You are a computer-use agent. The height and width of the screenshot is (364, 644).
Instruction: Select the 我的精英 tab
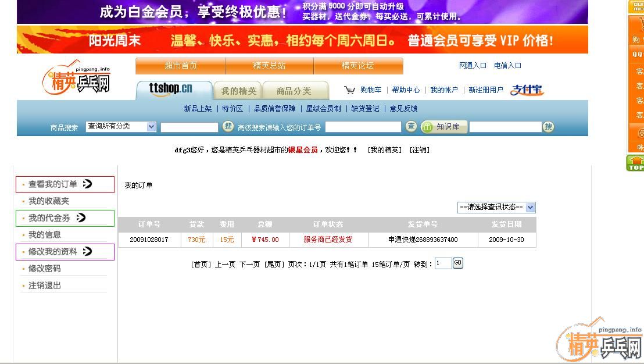(x=238, y=91)
